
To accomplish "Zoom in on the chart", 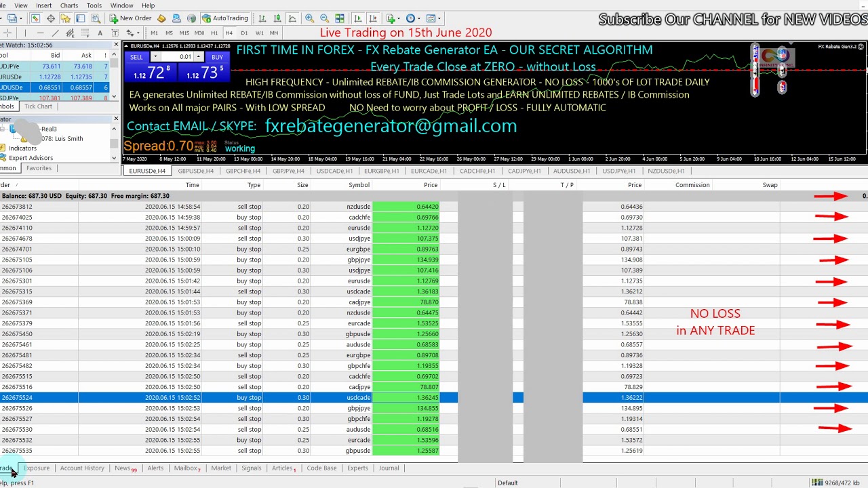I will pyautogui.click(x=309, y=18).
